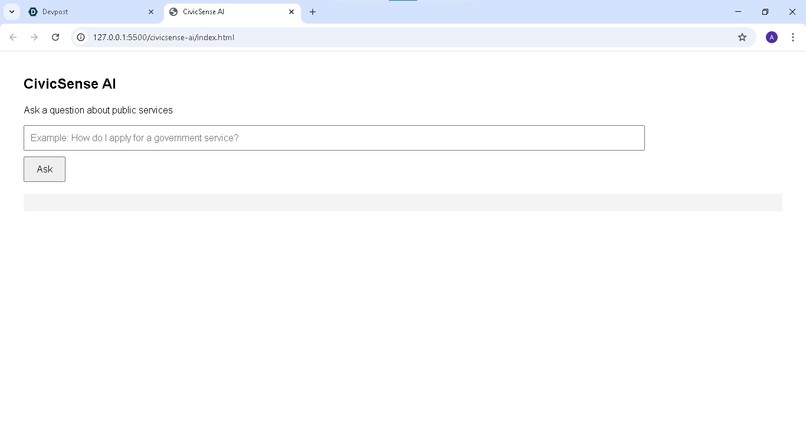Image resolution: width=806 pixels, height=430 pixels.
Task: Go forward to next page
Action: click(34, 37)
